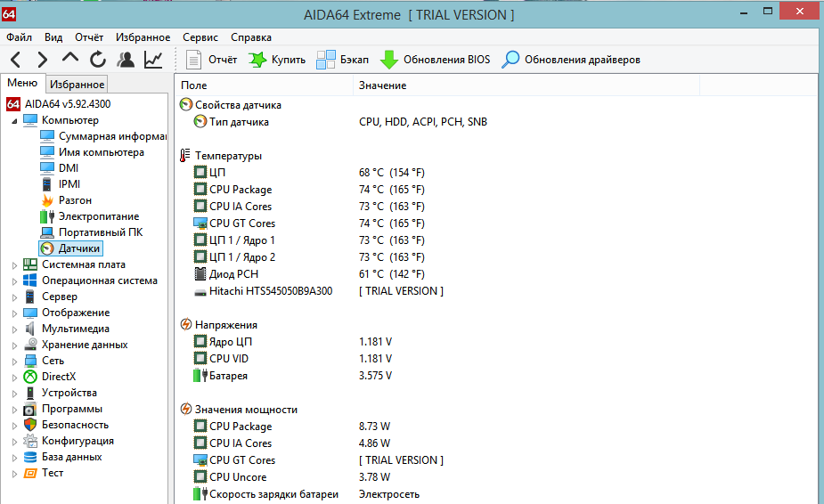Image resolution: width=824 pixels, height=504 pixels.
Task: Click the Конфигурация gear icon
Action: coord(30,441)
